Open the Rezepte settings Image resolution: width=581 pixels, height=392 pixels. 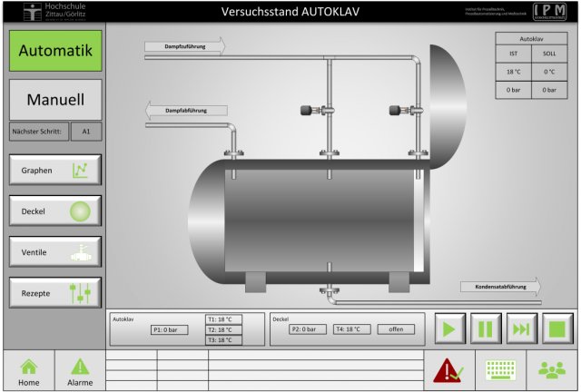(55, 293)
